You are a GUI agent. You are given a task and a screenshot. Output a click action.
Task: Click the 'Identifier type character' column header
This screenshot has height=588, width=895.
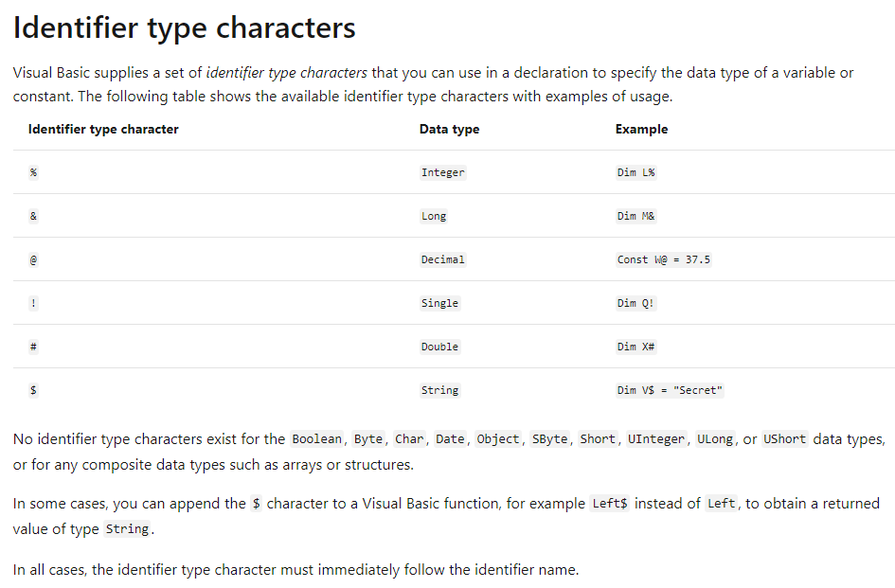coord(103,129)
